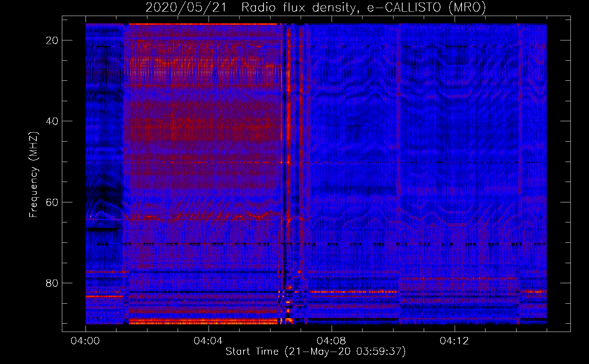Click the '04:12' time tick label

454,341
